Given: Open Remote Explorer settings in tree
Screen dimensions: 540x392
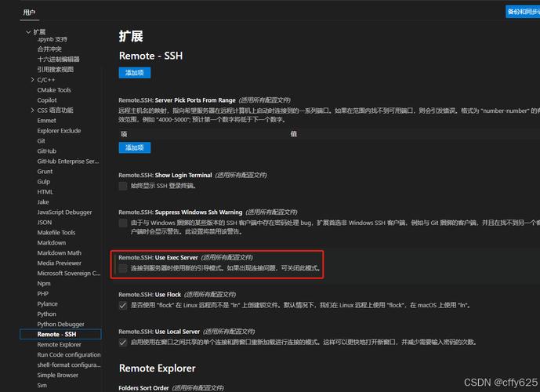Looking at the screenshot, I should tap(59, 344).
